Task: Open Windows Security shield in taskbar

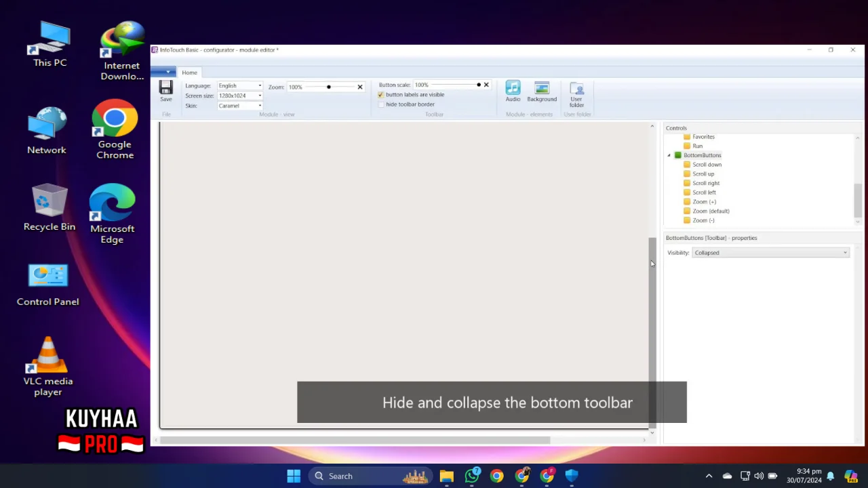Action: coord(572,476)
